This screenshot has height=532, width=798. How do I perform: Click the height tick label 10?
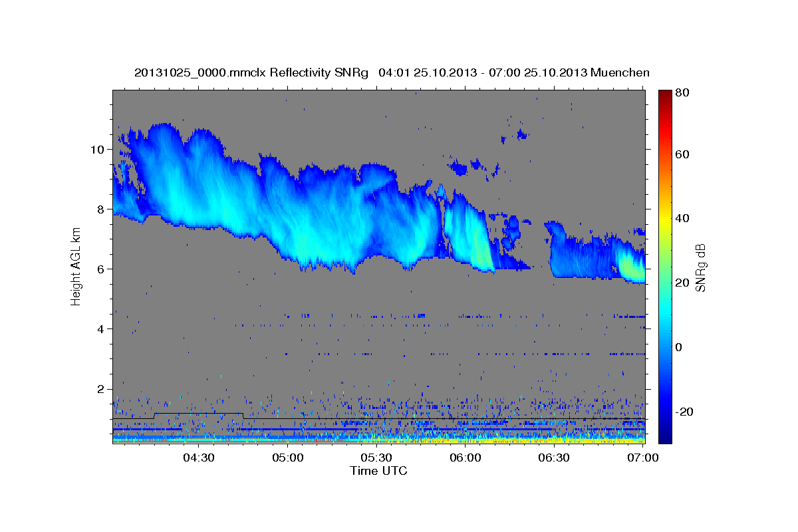coord(97,149)
